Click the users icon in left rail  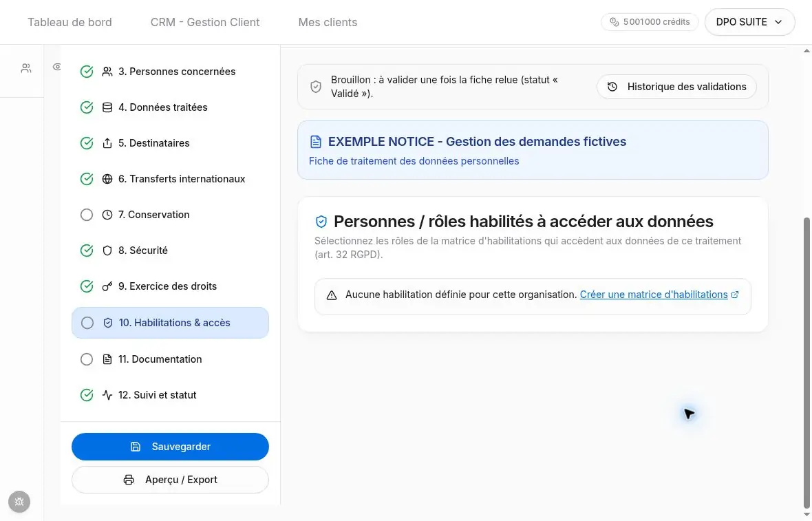click(26, 68)
